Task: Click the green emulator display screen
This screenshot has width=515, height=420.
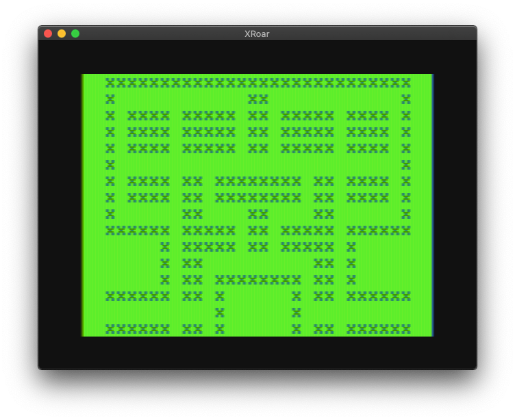Action: pyautogui.click(x=257, y=205)
